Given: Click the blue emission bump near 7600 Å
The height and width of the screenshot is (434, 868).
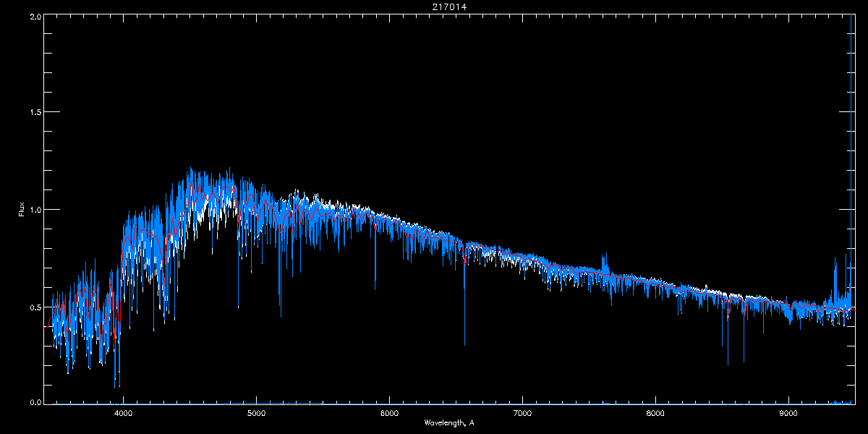Looking at the screenshot, I should 605,257.
